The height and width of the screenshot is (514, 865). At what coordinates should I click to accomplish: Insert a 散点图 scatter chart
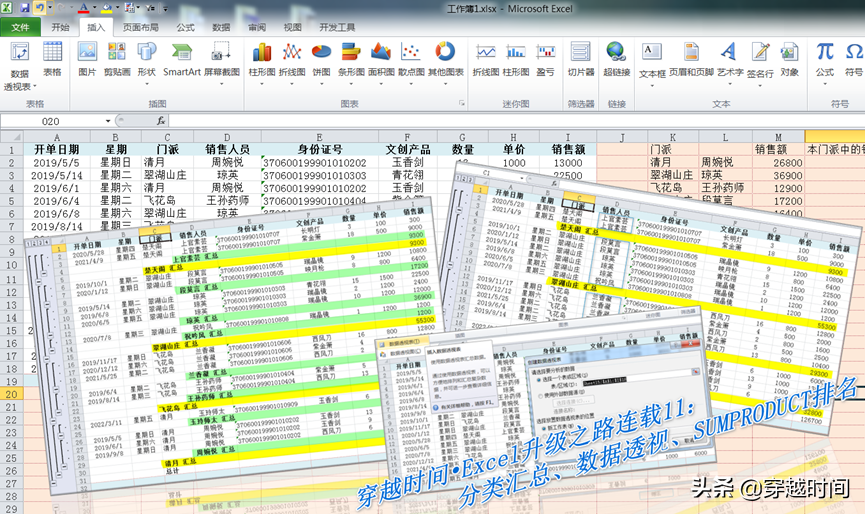pyautogui.click(x=411, y=63)
